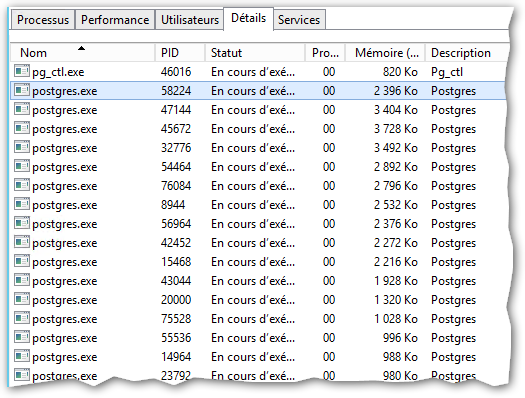525x398 pixels.
Task: Click the 988 Ko memory value
Action: [x=400, y=357]
